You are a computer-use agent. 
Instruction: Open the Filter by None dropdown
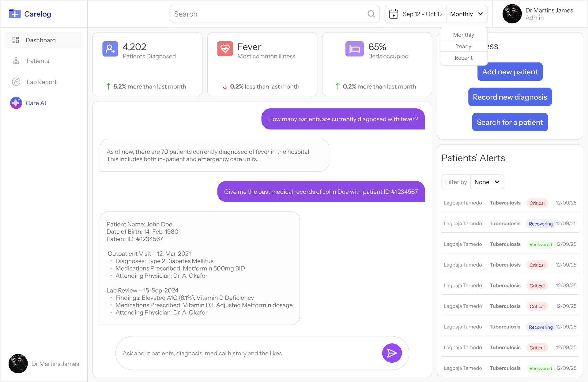487,182
